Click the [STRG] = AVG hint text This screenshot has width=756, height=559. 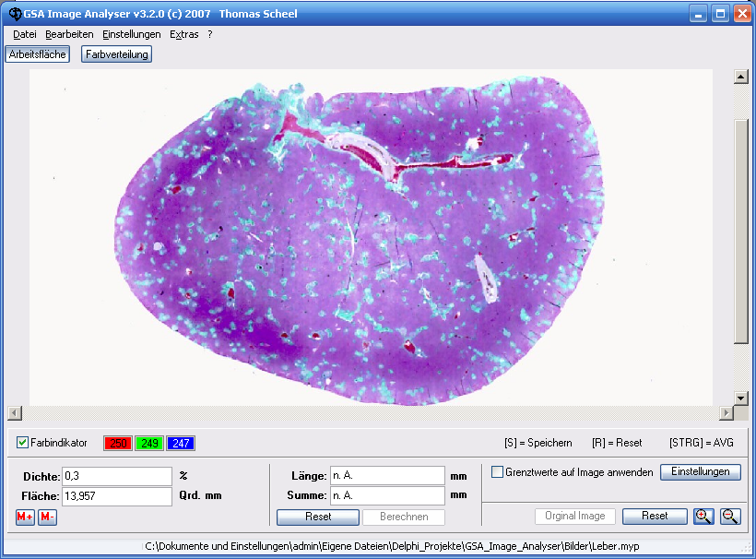point(701,443)
